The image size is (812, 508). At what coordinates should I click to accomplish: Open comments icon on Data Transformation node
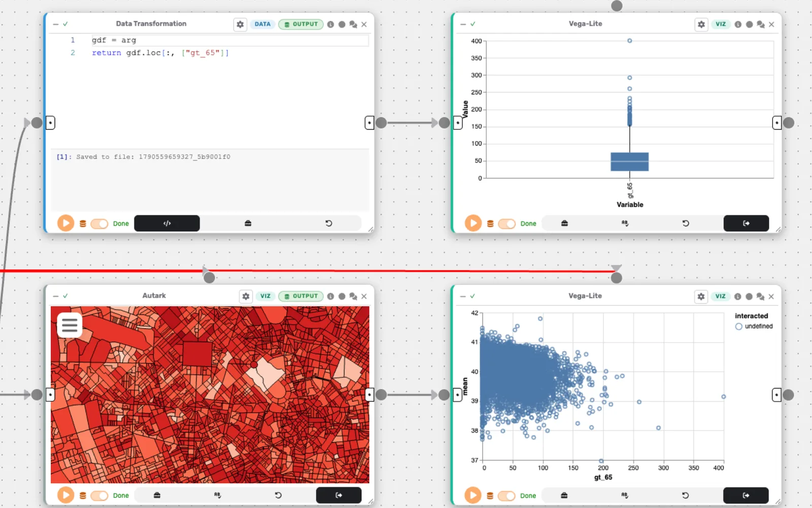click(353, 24)
